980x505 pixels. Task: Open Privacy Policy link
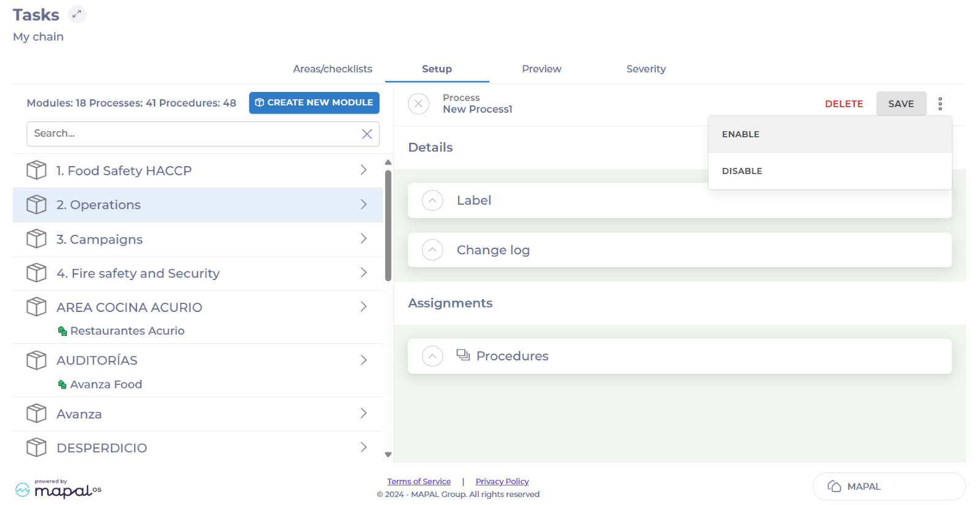(502, 482)
